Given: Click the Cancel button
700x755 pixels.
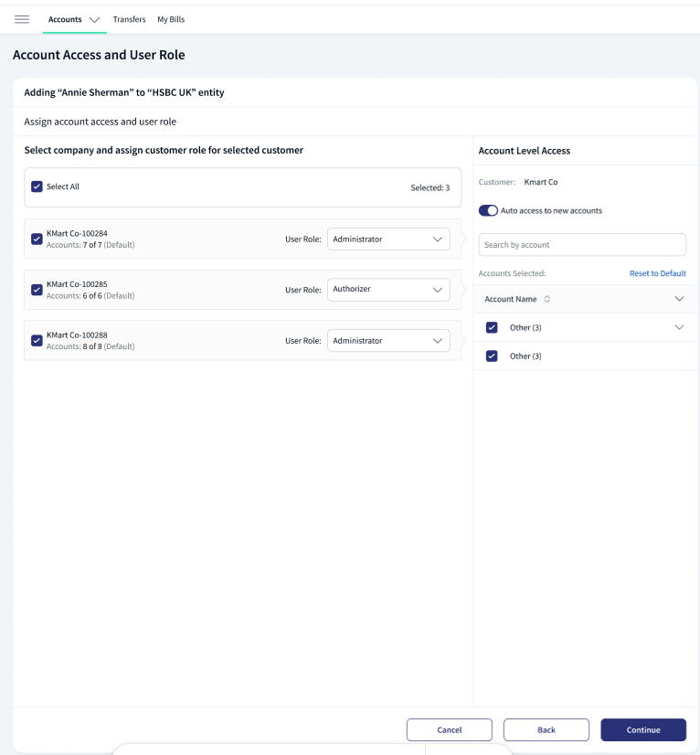Looking at the screenshot, I should click(450, 730).
